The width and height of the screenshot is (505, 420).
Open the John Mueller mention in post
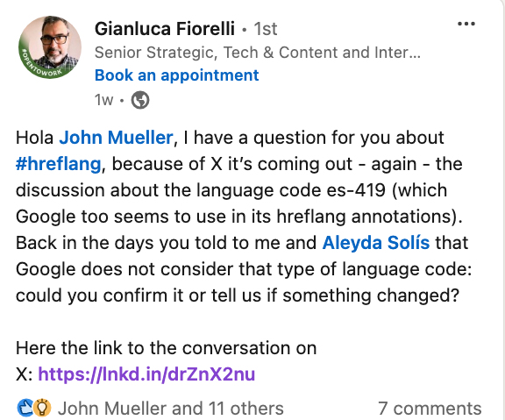(x=117, y=138)
